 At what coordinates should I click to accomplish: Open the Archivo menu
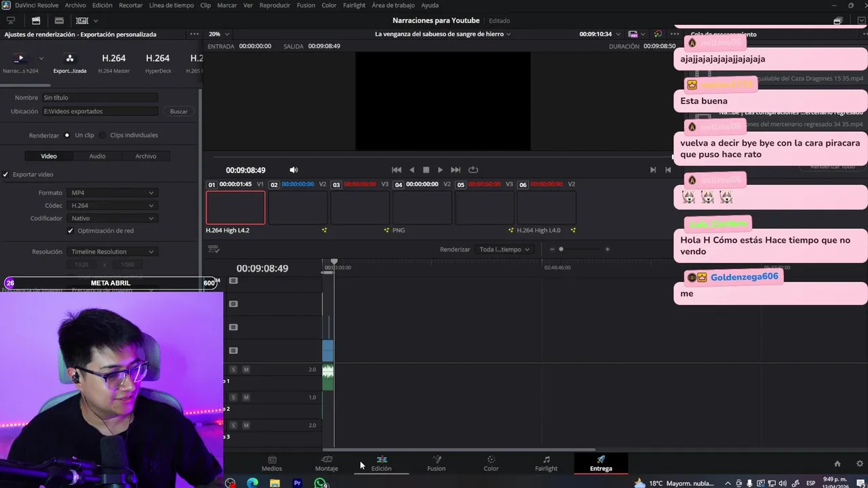point(75,5)
